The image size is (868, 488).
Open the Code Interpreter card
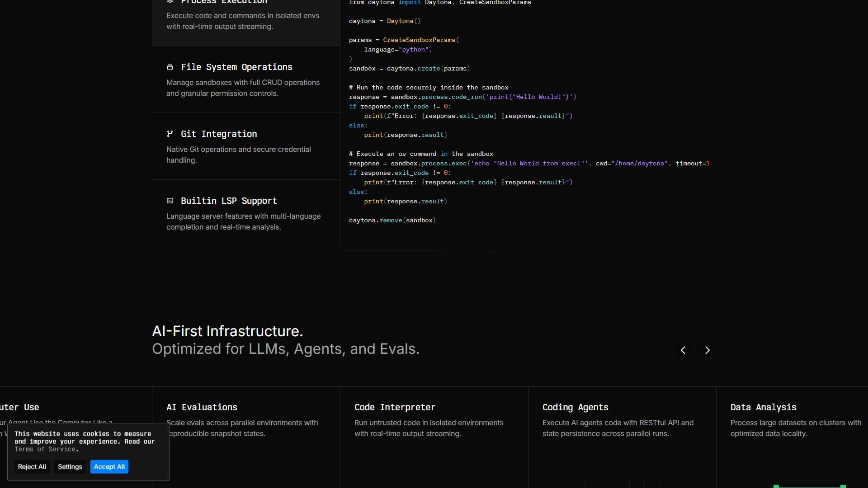[434, 437]
